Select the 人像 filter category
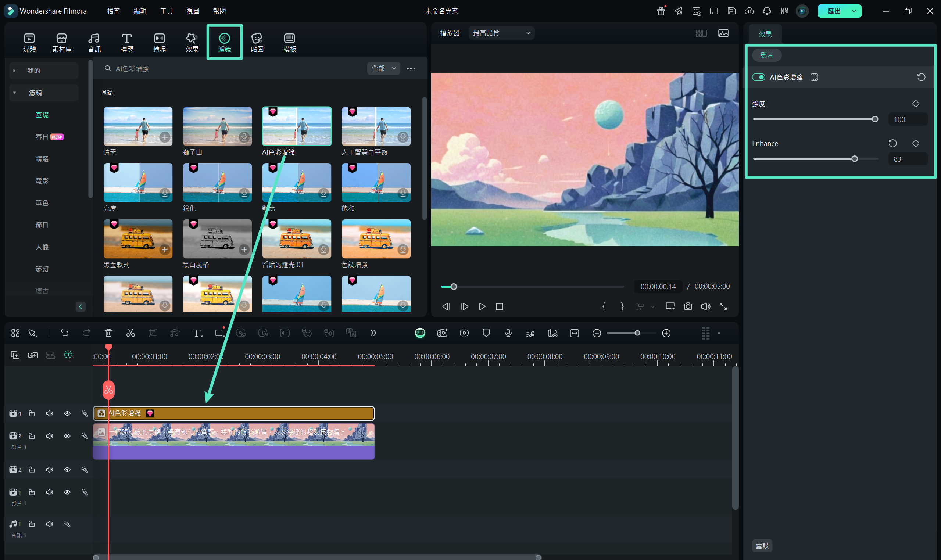This screenshot has height=560, width=941. 42,247
